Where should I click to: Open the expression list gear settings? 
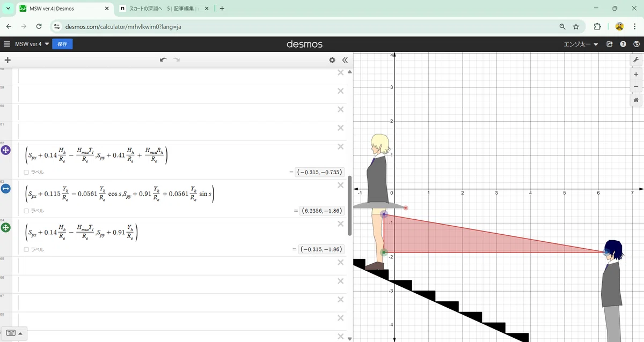click(x=332, y=60)
